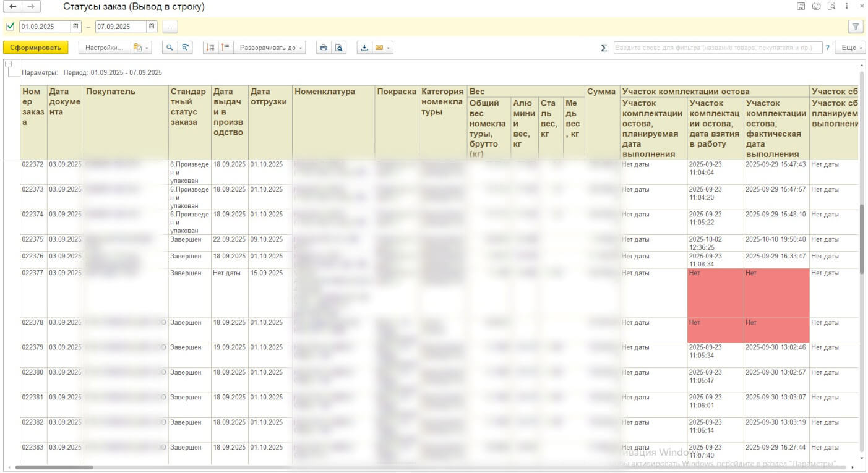Image resolution: width=868 pixels, height=473 pixels.
Task: Open the send by email dropdown
Action: coord(383,48)
